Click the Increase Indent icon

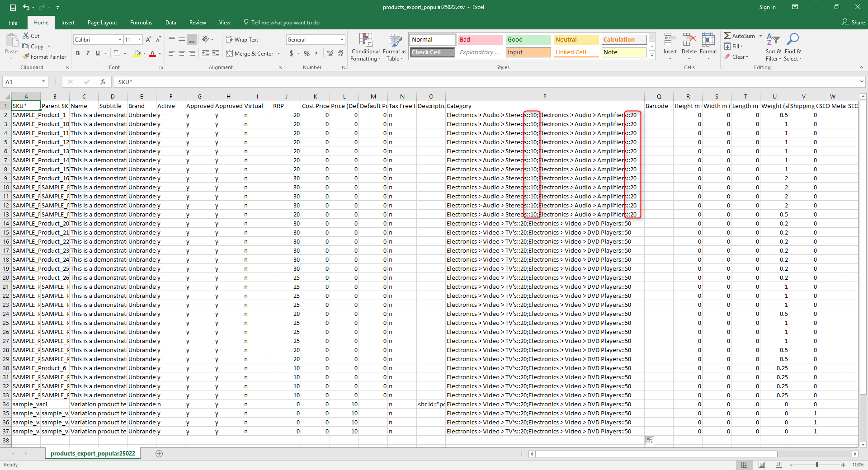click(x=216, y=53)
